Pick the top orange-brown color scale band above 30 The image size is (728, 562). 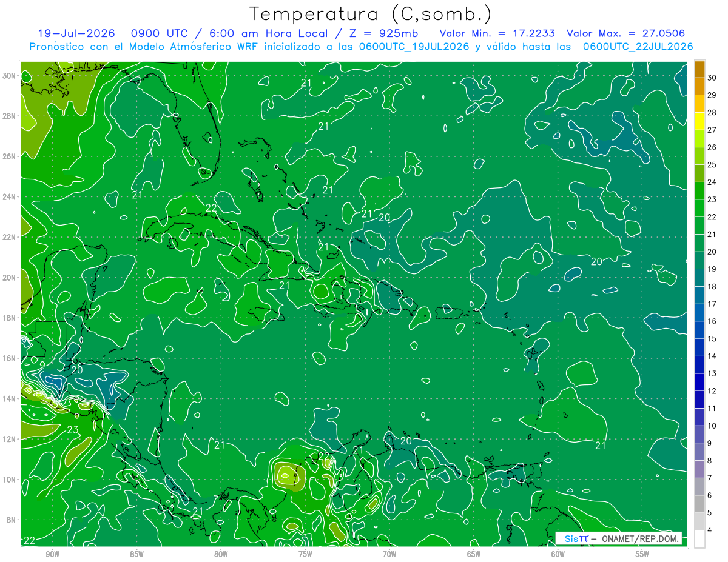coord(699,69)
